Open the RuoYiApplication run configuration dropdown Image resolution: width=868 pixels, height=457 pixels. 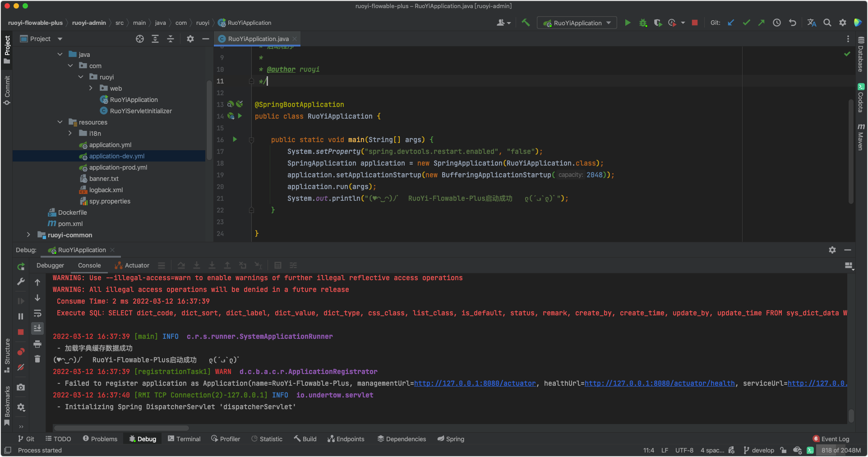(577, 23)
